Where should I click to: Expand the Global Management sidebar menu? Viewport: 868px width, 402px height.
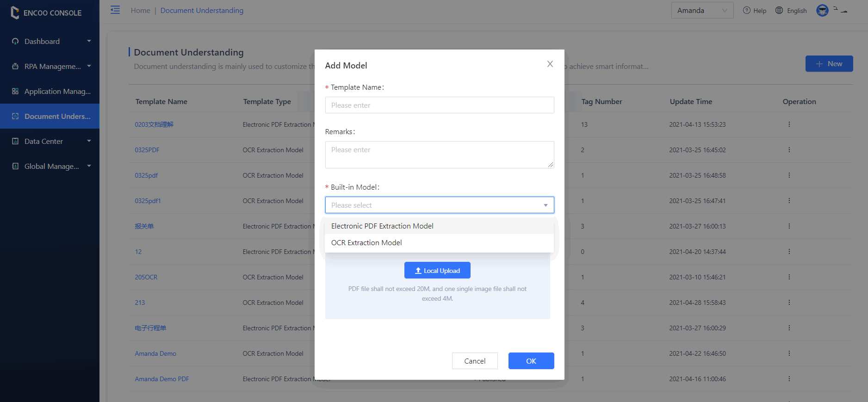[x=50, y=166]
